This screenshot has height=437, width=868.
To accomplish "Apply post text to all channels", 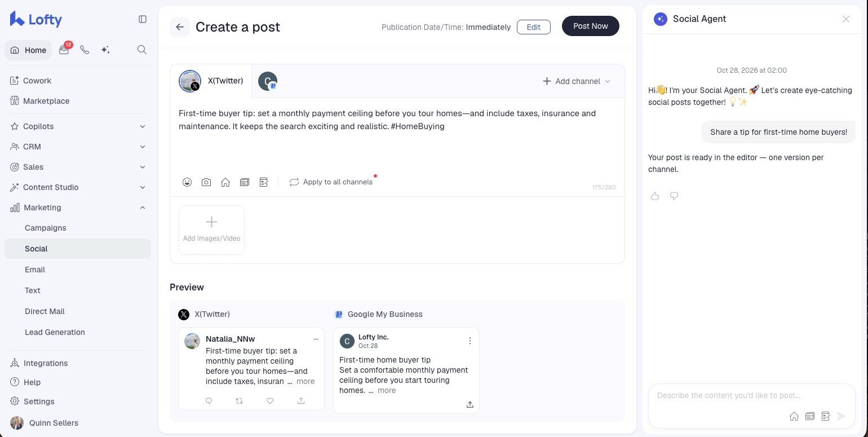I will point(331,182).
